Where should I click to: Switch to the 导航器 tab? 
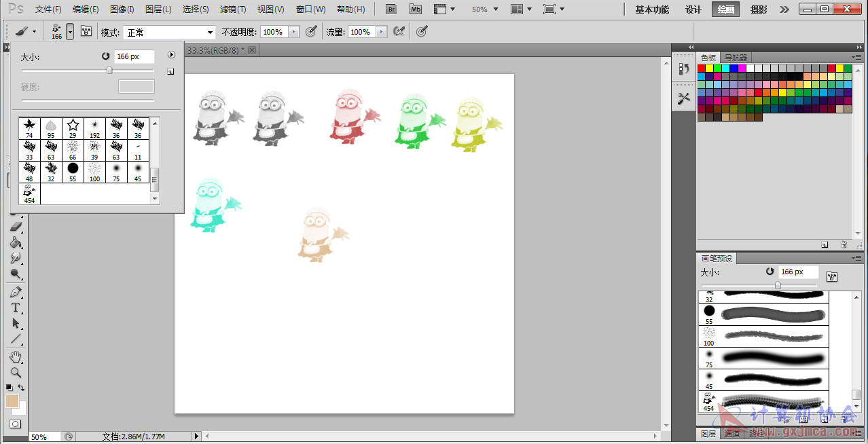[736, 58]
